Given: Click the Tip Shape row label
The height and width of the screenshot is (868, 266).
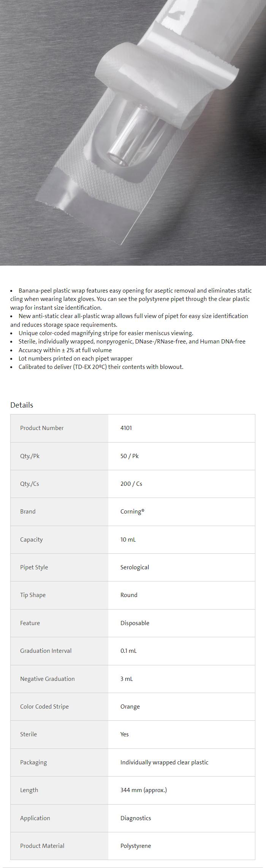Looking at the screenshot, I should coord(33,595).
